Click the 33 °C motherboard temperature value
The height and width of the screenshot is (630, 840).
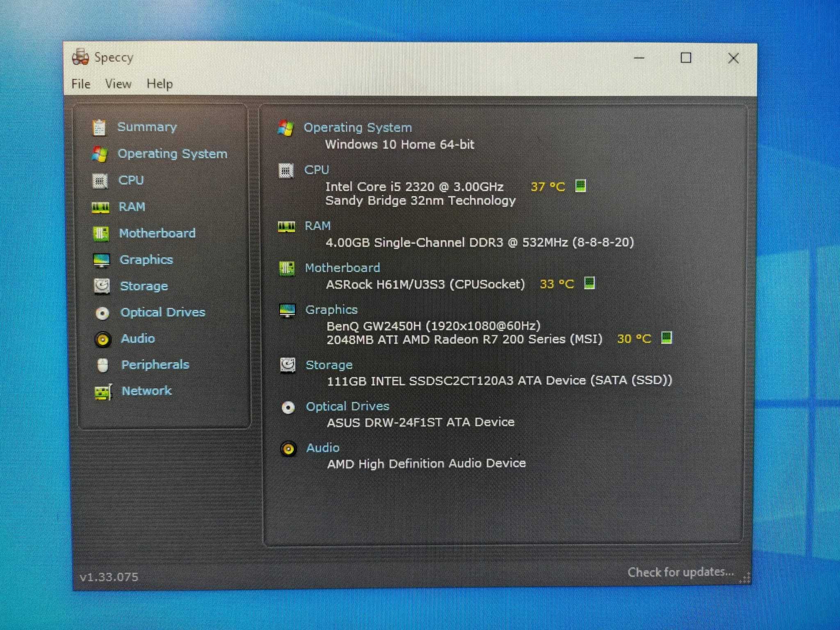(557, 284)
